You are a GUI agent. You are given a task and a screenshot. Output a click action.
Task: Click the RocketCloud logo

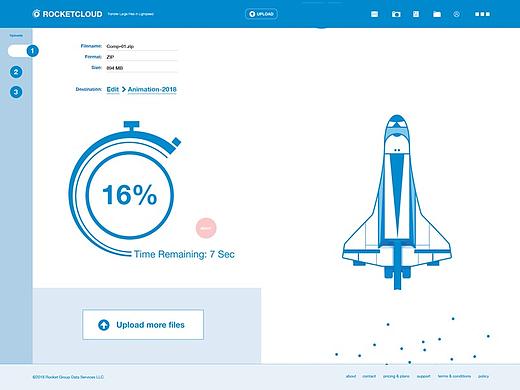coord(67,14)
